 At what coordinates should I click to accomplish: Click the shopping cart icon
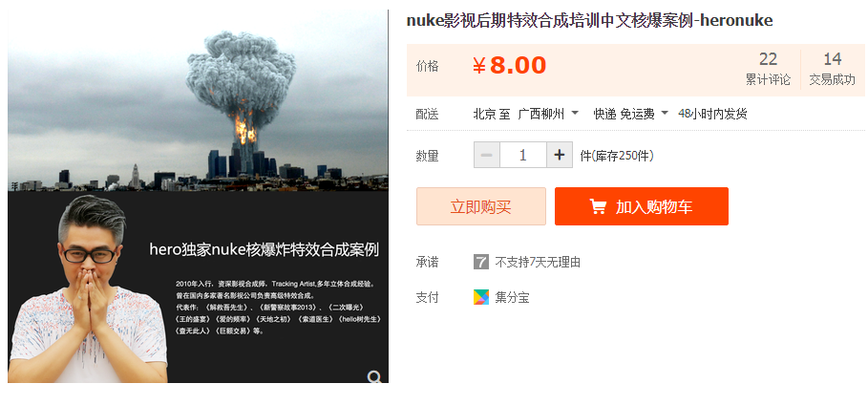coord(598,206)
